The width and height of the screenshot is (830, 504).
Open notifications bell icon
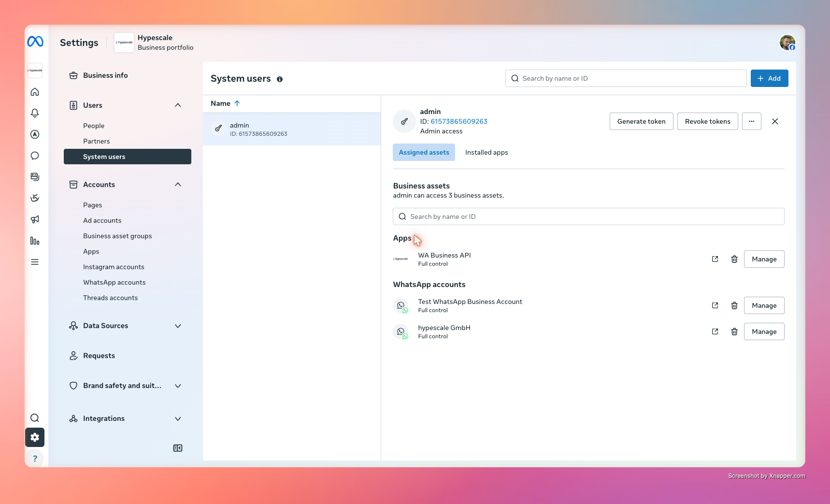tap(35, 113)
